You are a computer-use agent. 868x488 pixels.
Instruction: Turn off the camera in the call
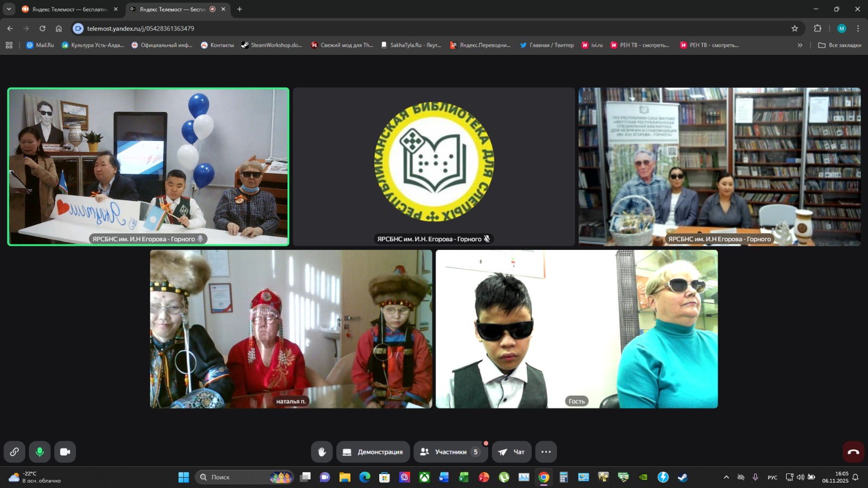(x=65, y=452)
